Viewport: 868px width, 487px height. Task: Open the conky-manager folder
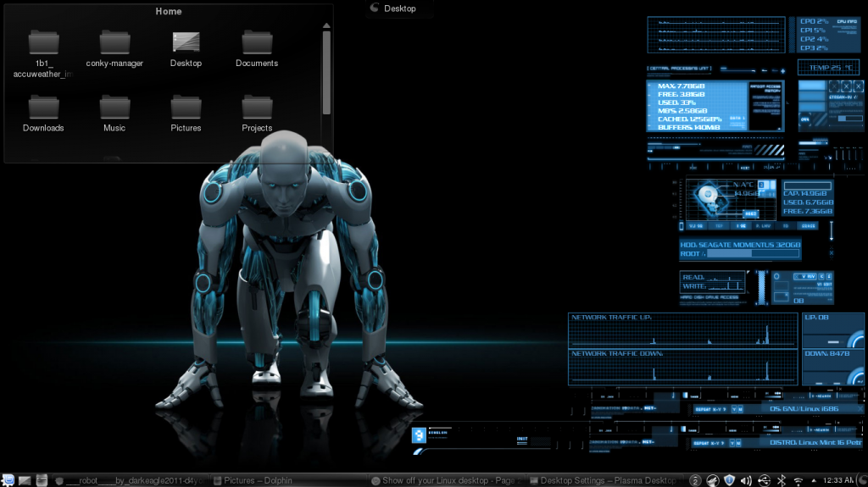click(x=114, y=49)
